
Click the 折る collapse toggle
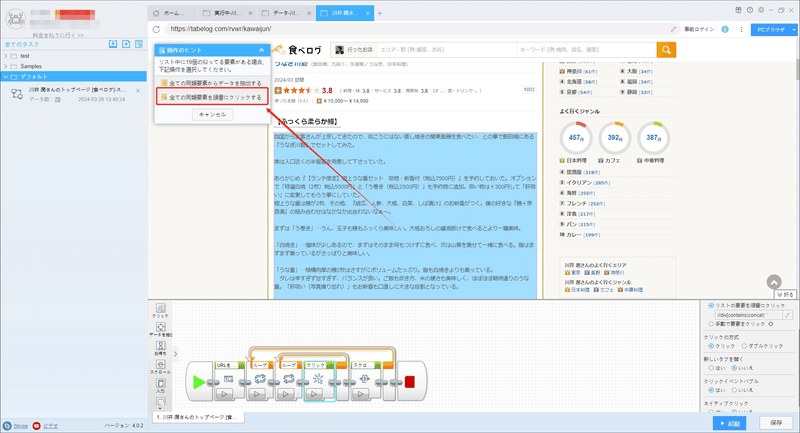coord(785,295)
